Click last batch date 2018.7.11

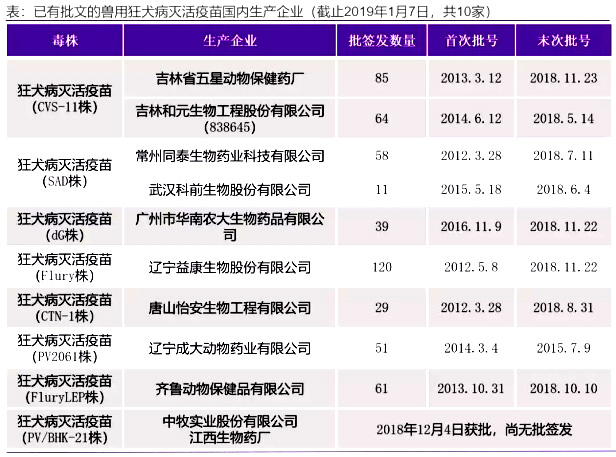pos(563,156)
